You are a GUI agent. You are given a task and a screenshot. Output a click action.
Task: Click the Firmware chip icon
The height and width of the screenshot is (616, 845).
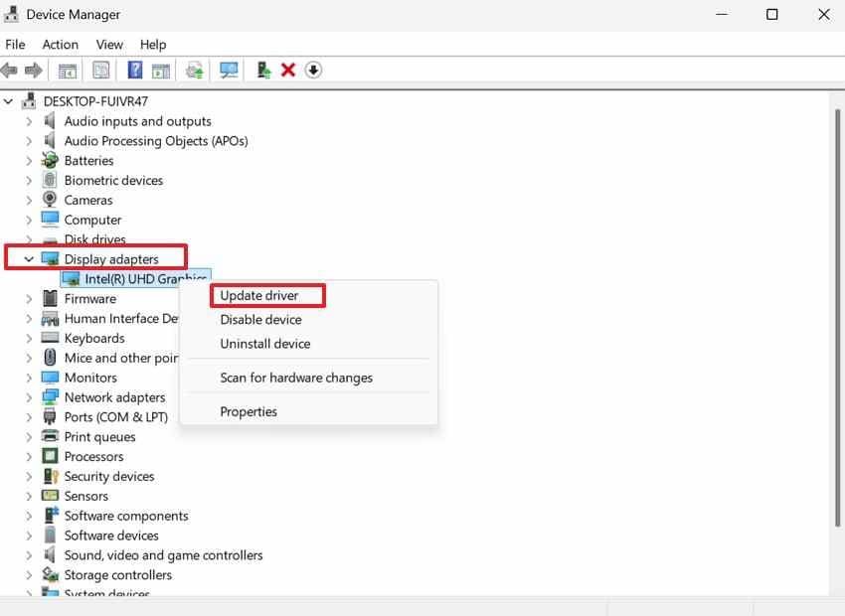pos(50,298)
